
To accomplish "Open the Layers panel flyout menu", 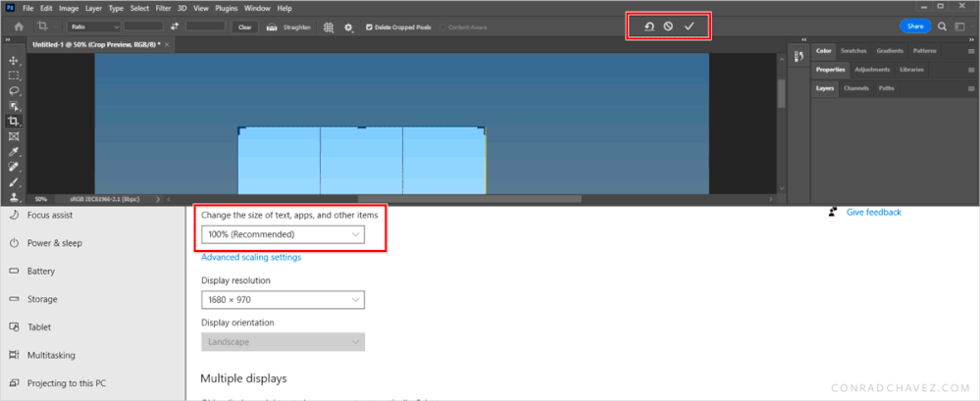I will [x=970, y=88].
